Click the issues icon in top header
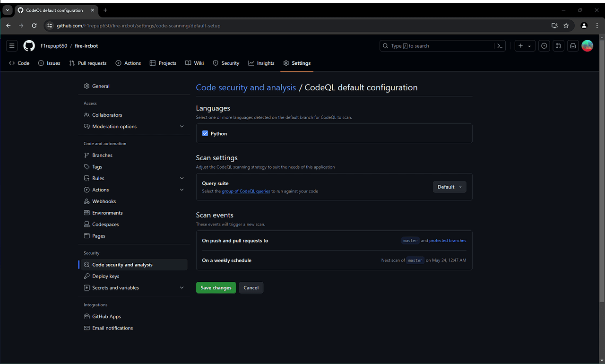The height and width of the screenshot is (364, 605). 544,46
